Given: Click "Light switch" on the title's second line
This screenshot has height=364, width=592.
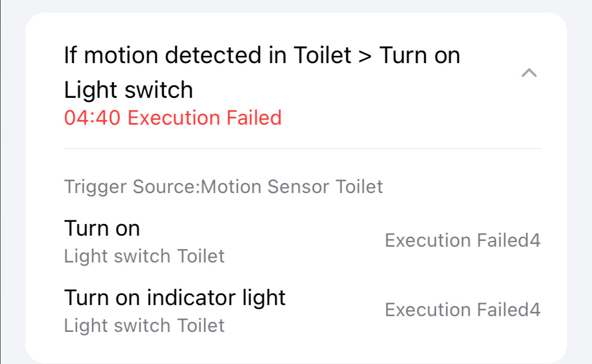Looking at the screenshot, I should pos(128,90).
